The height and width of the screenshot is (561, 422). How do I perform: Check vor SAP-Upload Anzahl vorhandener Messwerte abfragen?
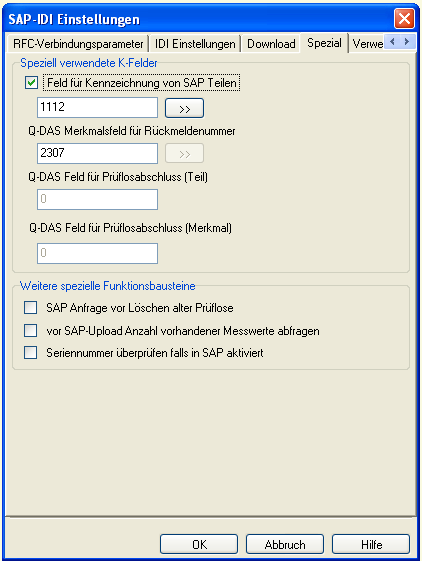click(x=30, y=330)
